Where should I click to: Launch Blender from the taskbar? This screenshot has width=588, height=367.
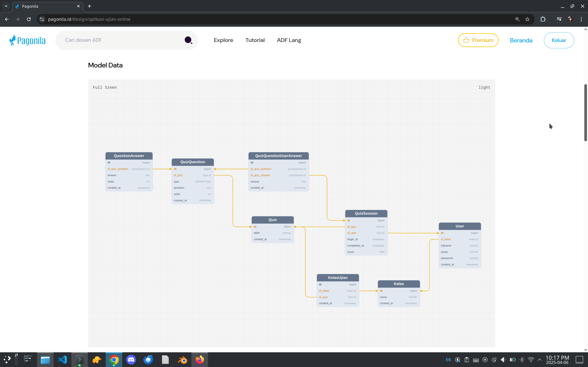183,359
